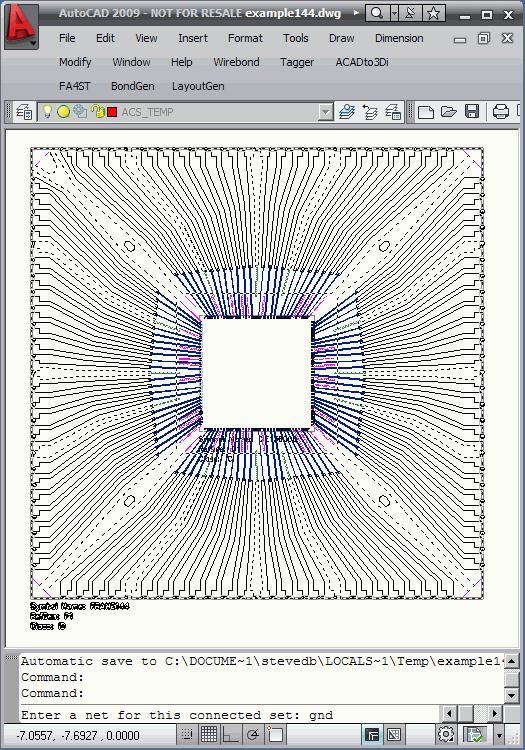Create a new drawing with the New icon
The width and height of the screenshot is (525, 750).
pyautogui.click(x=426, y=112)
